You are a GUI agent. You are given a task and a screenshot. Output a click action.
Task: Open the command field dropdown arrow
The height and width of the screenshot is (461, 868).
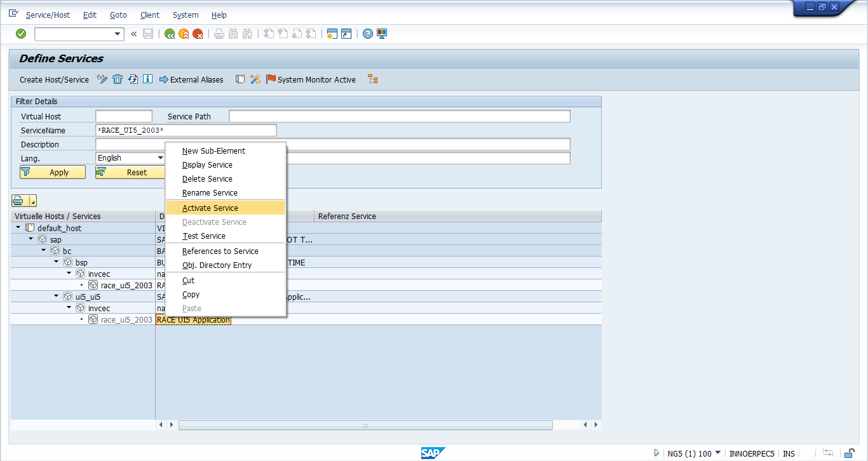117,34
